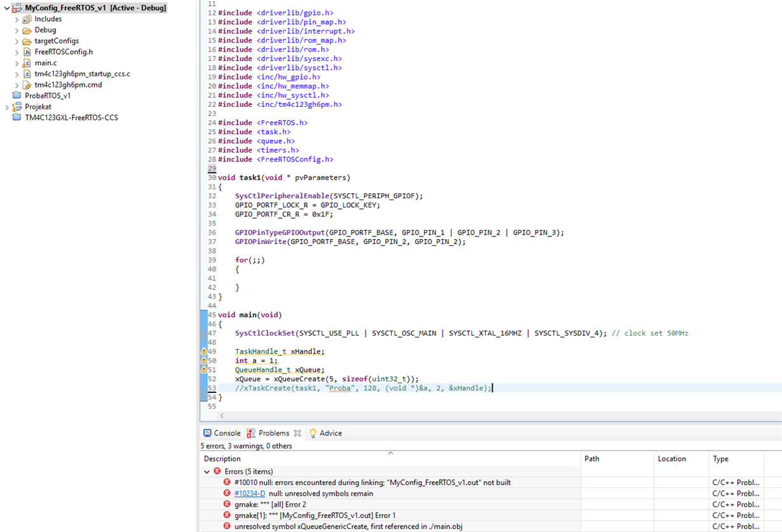Sort problems by Description column
Screen dimensions: 782x532
coord(390,459)
